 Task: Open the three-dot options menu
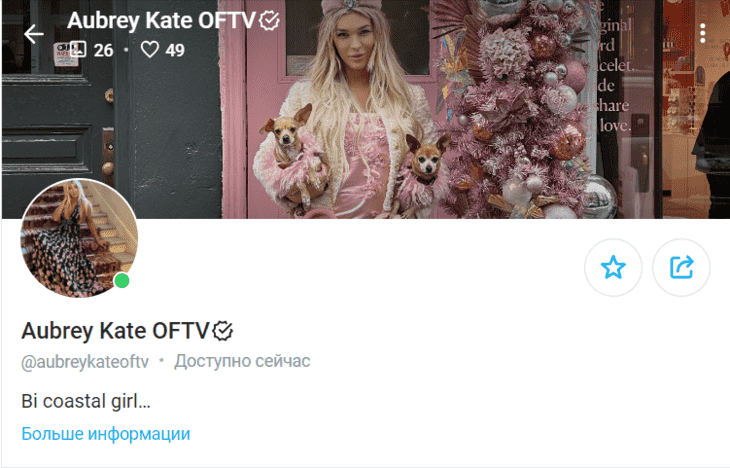tap(703, 33)
